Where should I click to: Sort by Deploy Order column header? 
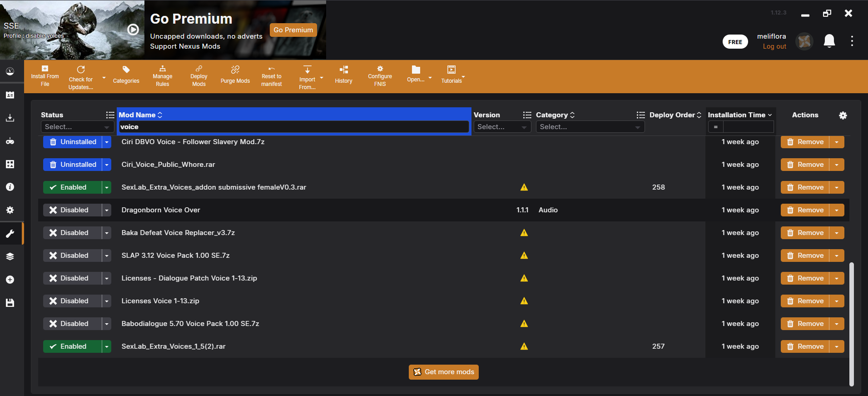(675, 115)
